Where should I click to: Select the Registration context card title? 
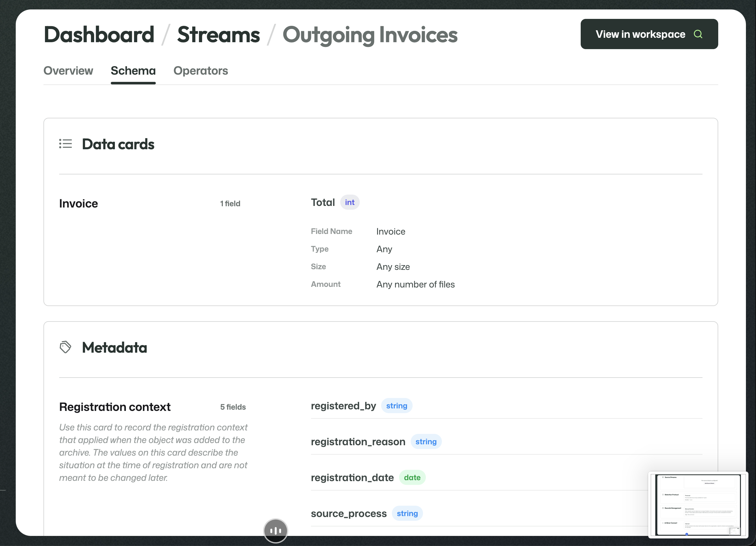[x=115, y=407]
